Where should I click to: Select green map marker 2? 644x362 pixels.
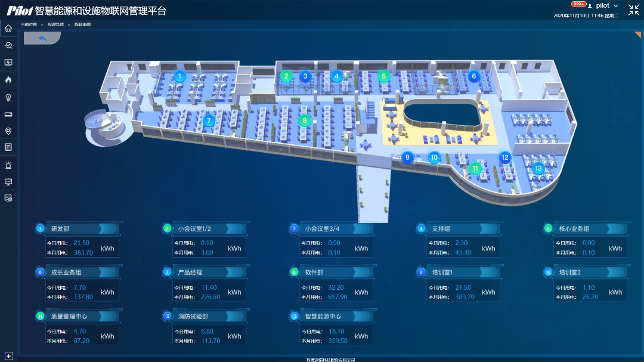[286, 76]
